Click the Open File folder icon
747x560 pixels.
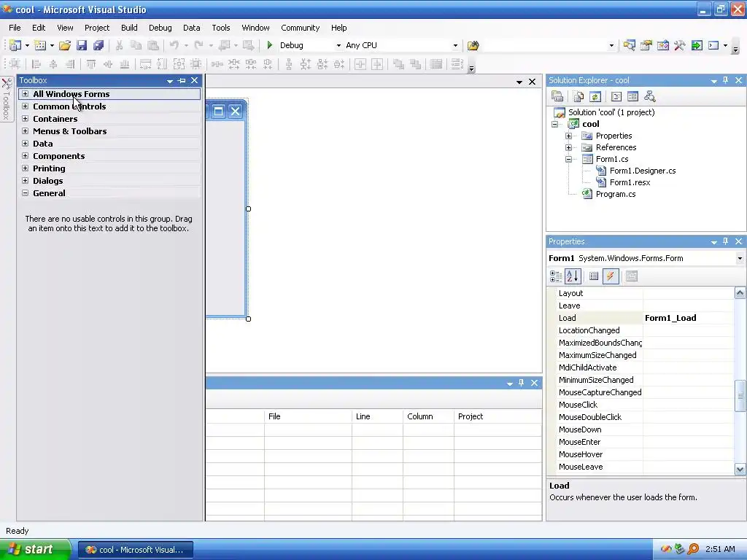65,45
